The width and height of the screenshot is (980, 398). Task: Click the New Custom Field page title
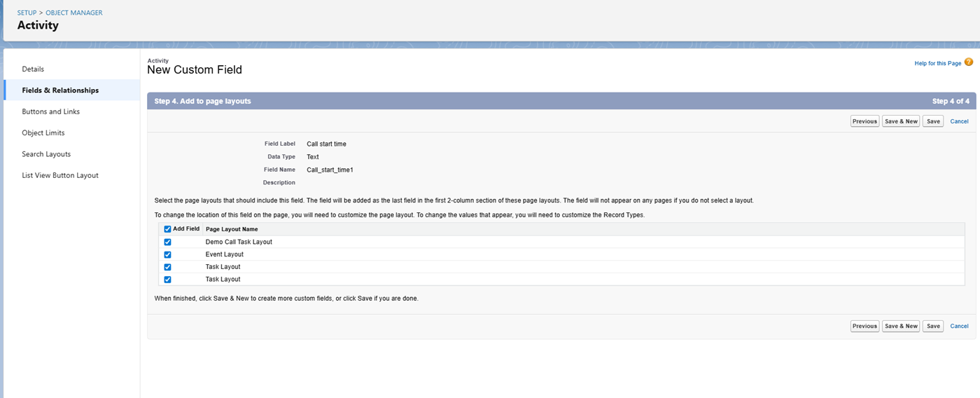[195, 70]
